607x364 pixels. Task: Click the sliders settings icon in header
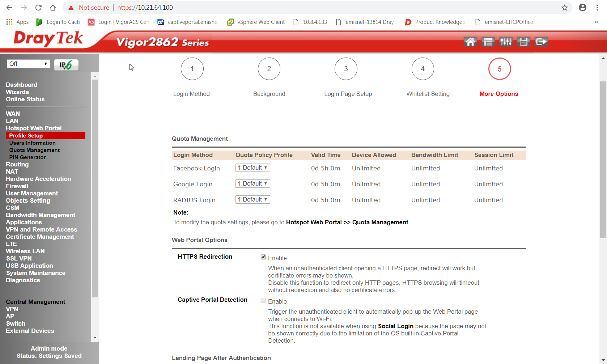pyautogui.click(x=506, y=42)
